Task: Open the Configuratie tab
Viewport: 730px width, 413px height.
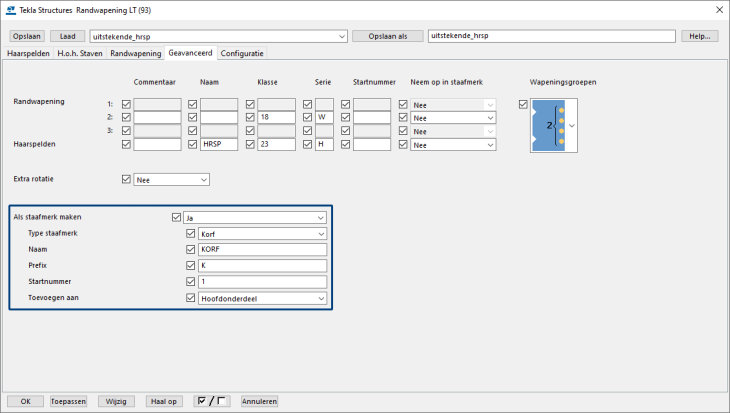Action: 242,52
